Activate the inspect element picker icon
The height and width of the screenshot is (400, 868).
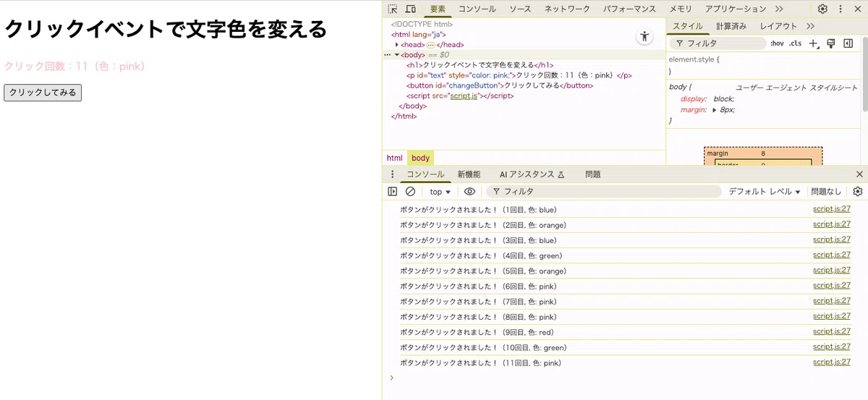coord(392,9)
